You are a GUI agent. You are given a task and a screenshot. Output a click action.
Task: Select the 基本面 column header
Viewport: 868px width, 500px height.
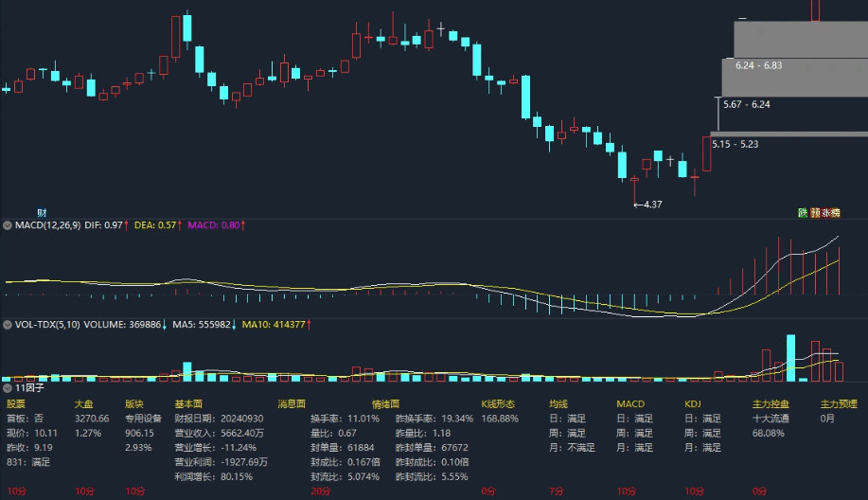tap(188, 404)
